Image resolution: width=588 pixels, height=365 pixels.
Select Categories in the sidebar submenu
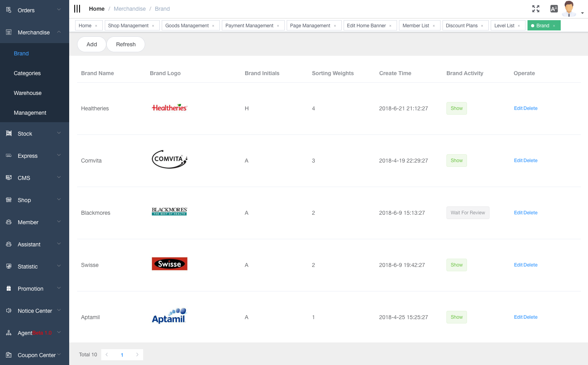click(x=27, y=73)
